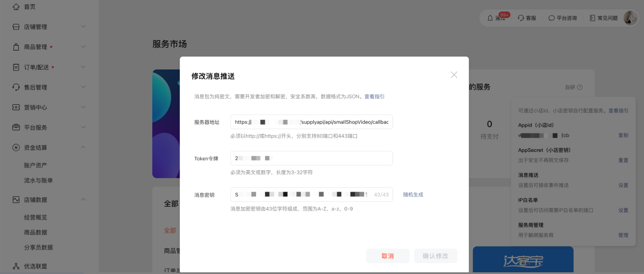Click the 确认修改 button
Screen dimensions: 644x274
pyautogui.click(x=435, y=256)
